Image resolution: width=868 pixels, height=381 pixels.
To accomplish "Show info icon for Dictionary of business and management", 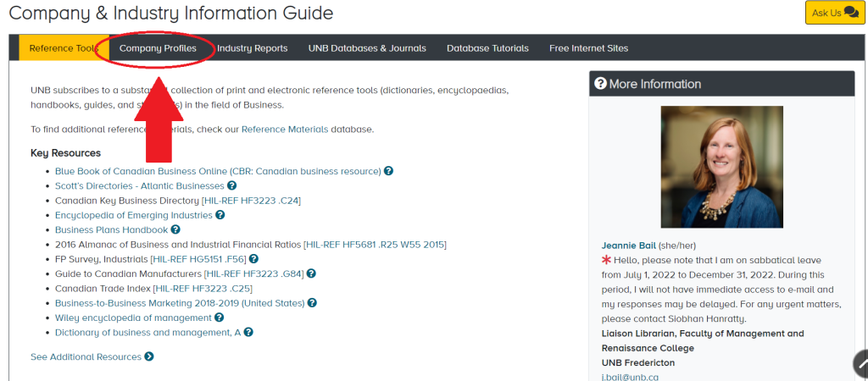I will tap(248, 333).
